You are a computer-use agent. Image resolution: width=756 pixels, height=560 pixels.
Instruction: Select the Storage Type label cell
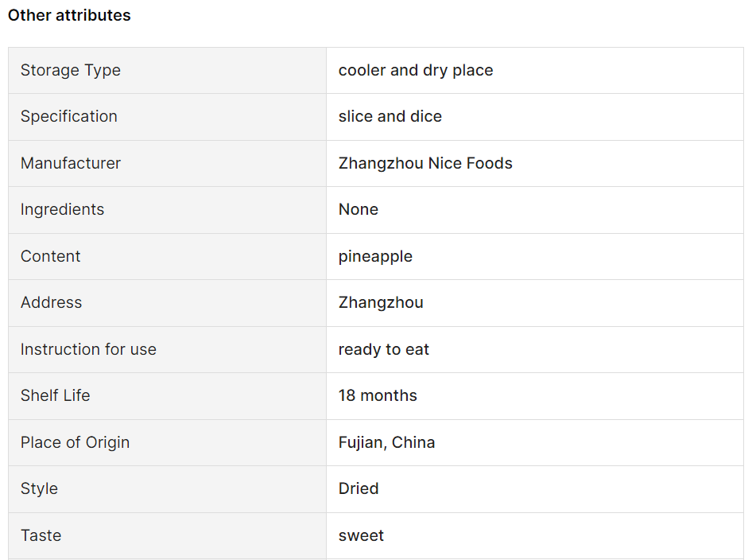167,71
